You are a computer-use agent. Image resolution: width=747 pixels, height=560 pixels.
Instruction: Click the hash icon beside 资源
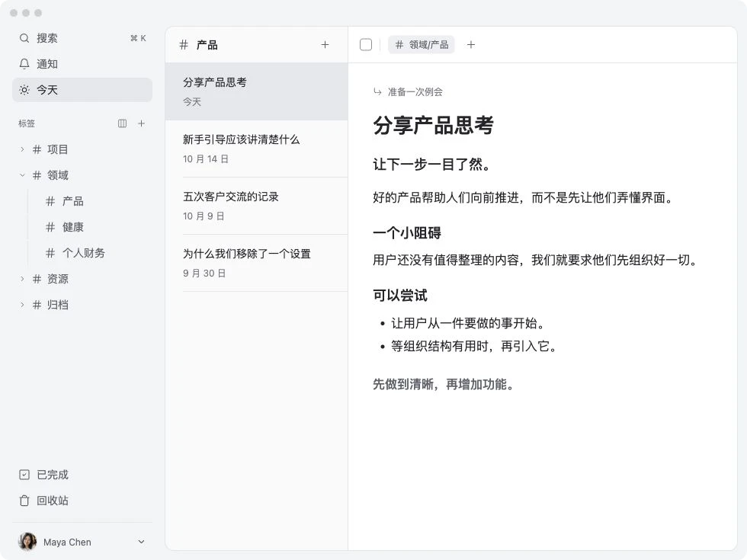pos(37,279)
